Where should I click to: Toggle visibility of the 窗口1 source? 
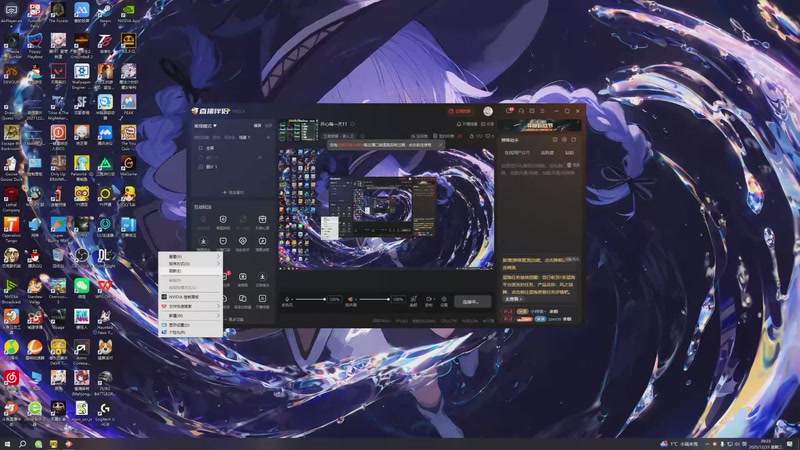point(260,157)
